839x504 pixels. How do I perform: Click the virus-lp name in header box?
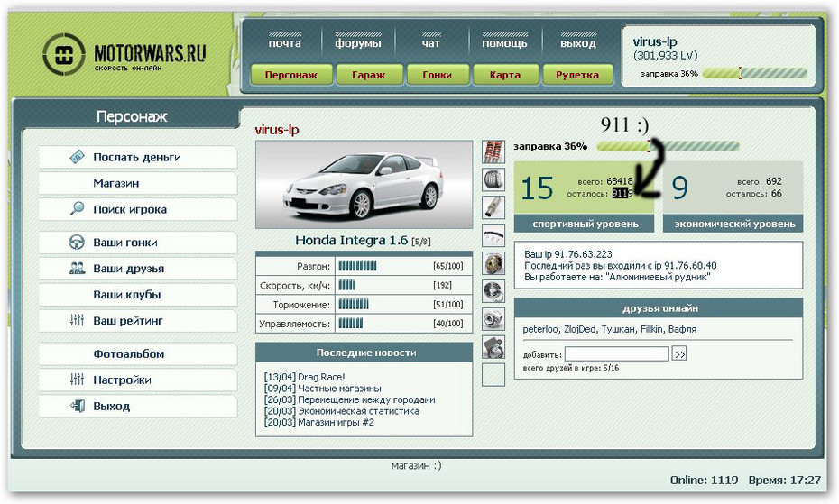(x=655, y=41)
